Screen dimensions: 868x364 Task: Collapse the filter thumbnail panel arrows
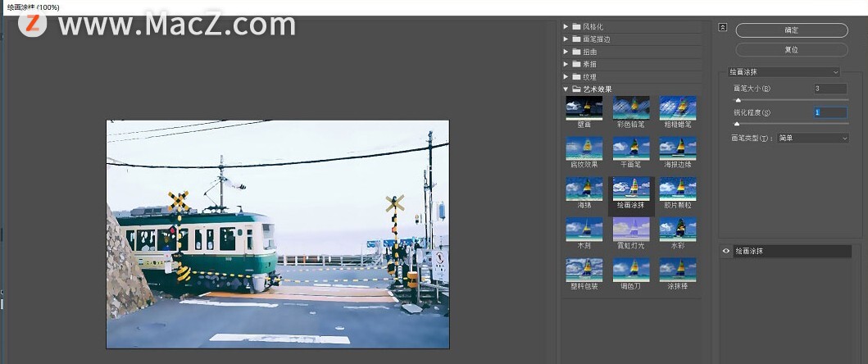[722, 27]
